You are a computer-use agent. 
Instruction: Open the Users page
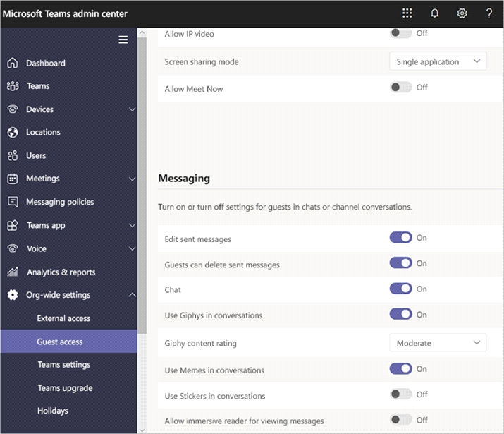coord(36,155)
